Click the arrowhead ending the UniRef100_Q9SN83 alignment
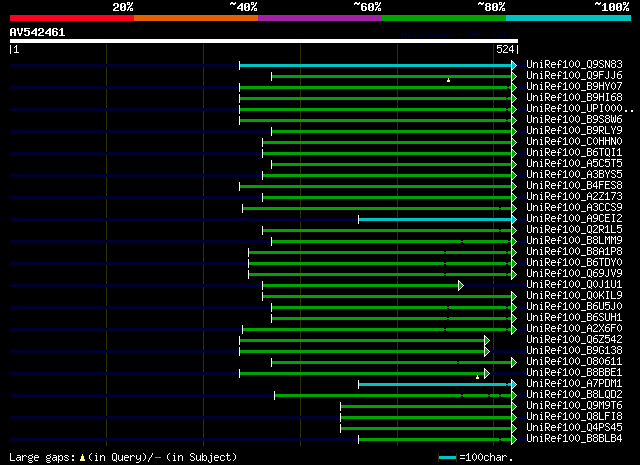The image size is (640, 465). (x=514, y=65)
